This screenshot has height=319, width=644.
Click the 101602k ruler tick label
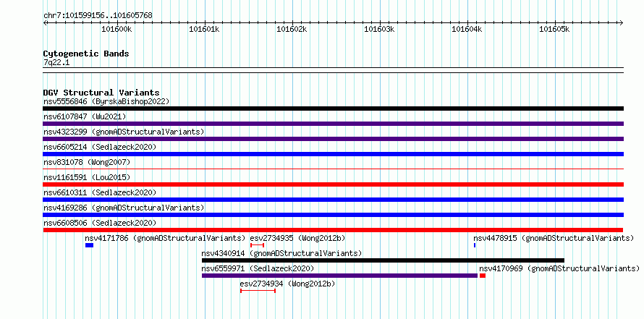click(x=292, y=29)
